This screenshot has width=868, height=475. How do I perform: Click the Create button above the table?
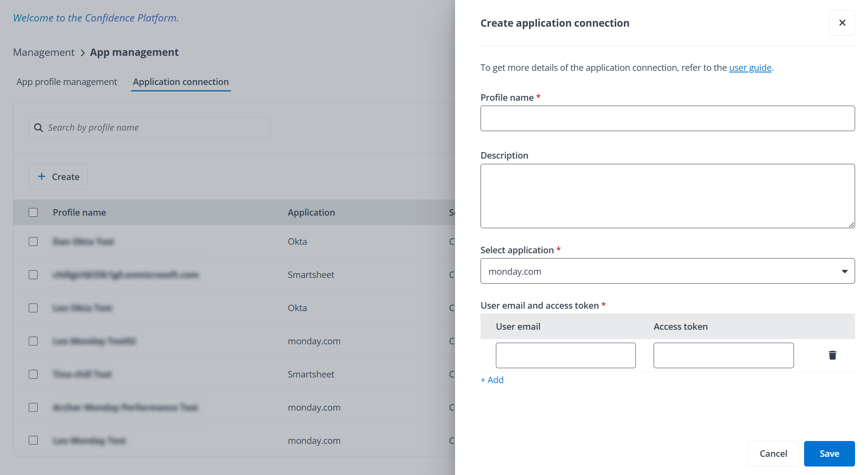pyautogui.click(x=58, y=176)
